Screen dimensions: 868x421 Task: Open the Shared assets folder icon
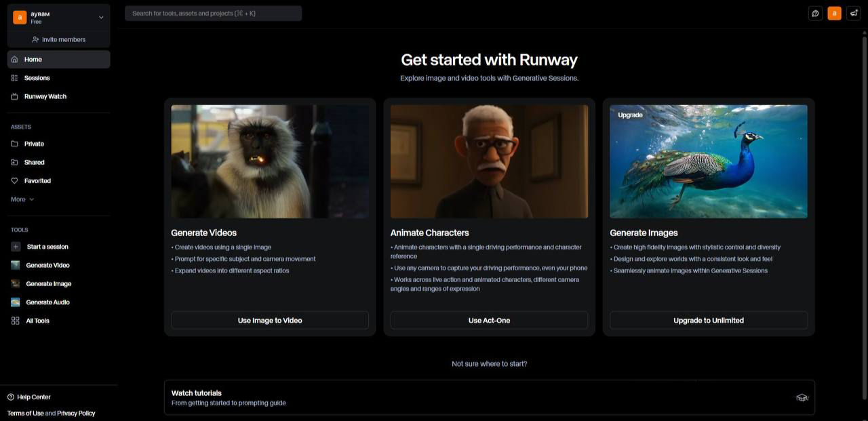coord(15,162)
